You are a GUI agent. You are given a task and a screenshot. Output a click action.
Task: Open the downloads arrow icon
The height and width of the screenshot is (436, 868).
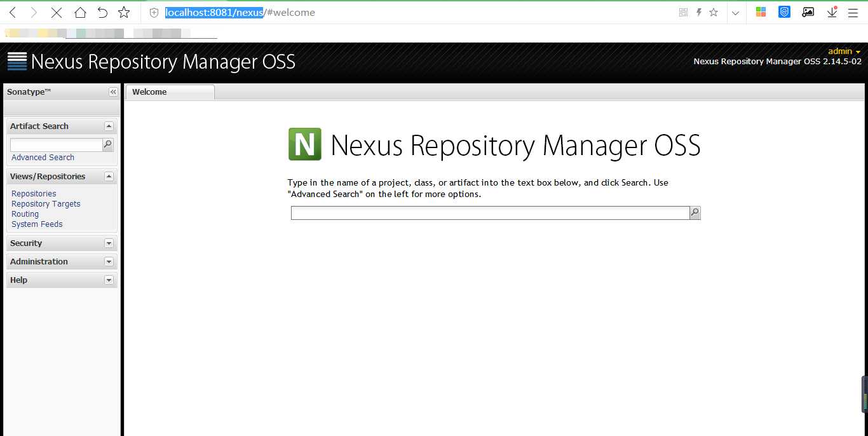pyautogui.click(x=832, y=12)
